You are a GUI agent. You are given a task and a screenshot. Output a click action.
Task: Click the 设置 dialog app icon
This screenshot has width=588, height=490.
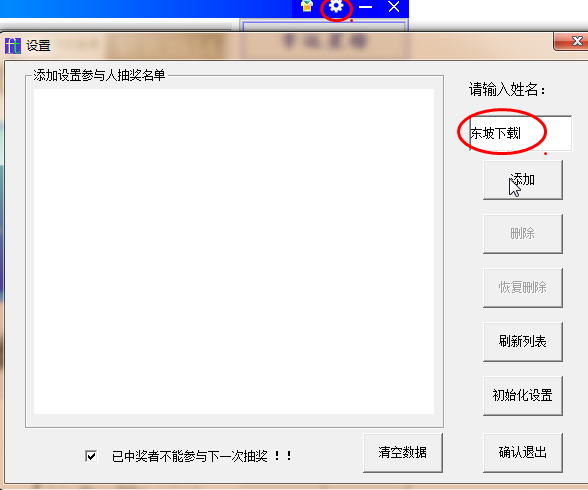coord(13,46)
